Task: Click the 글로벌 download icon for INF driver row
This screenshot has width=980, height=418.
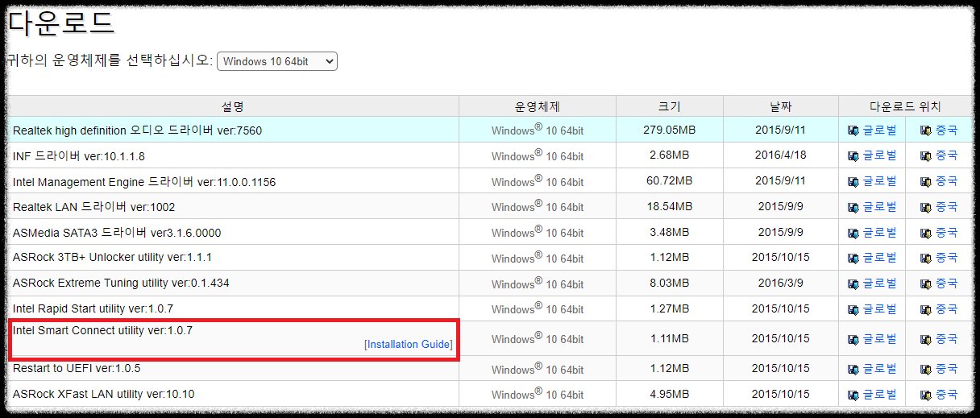Action: tap(853, 155)
